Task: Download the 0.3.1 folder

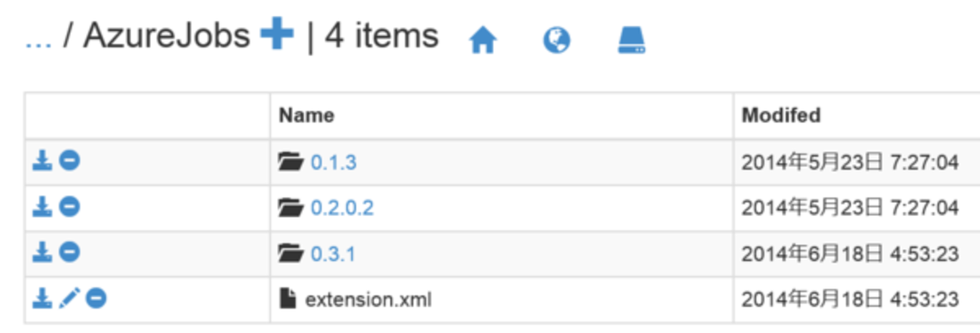Action: click(x=42, y=253)
